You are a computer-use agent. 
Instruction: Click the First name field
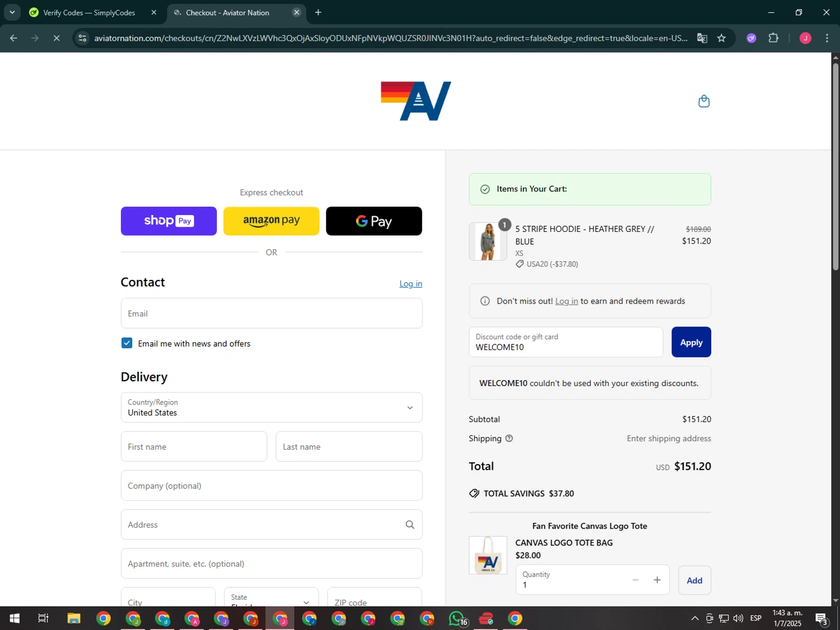click(194, 447)
